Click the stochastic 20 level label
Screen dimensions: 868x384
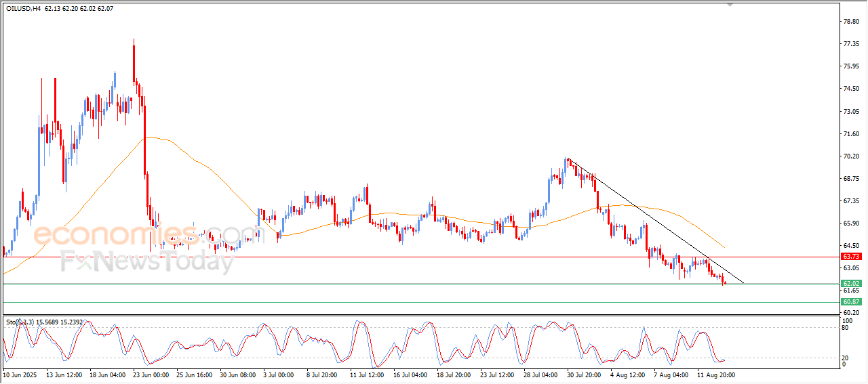(x=846, y=357)
